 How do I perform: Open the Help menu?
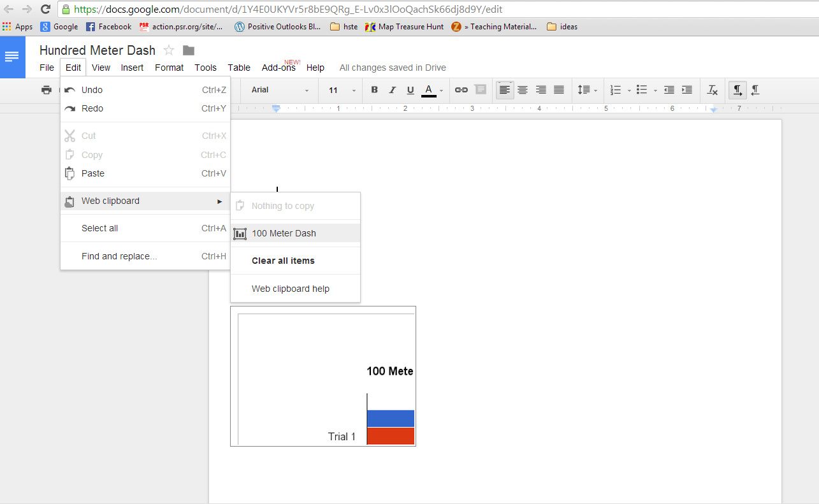(315, 68)
